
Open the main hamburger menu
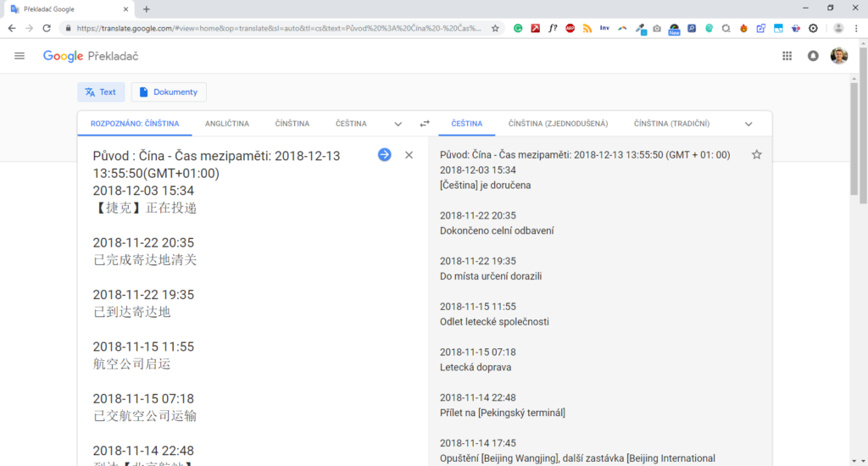tap(19, 56)
